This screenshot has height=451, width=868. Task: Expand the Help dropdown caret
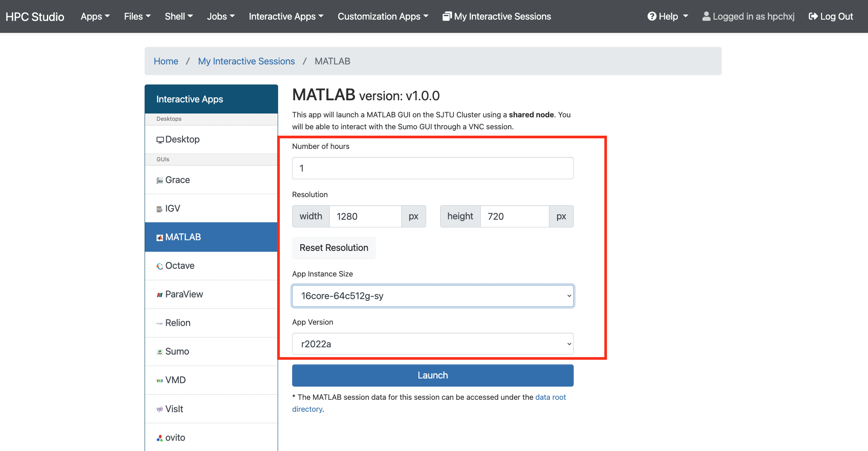(x=685, y=16)
